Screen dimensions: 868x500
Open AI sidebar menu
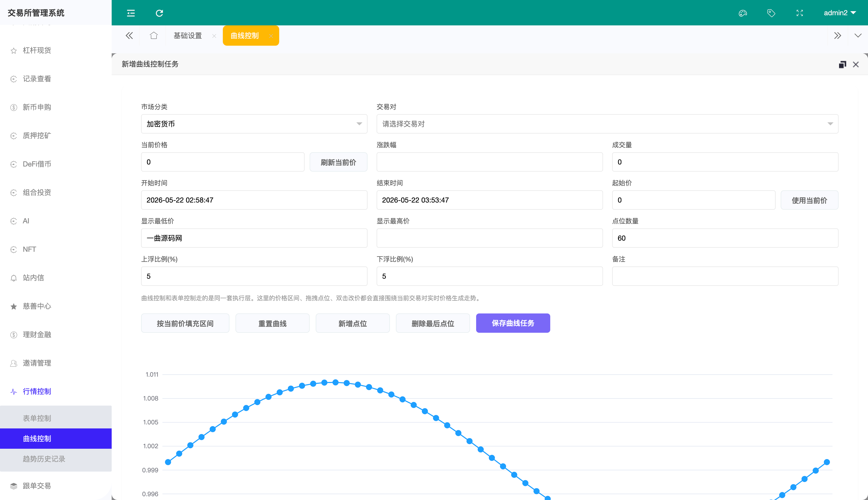coord(56,221)
